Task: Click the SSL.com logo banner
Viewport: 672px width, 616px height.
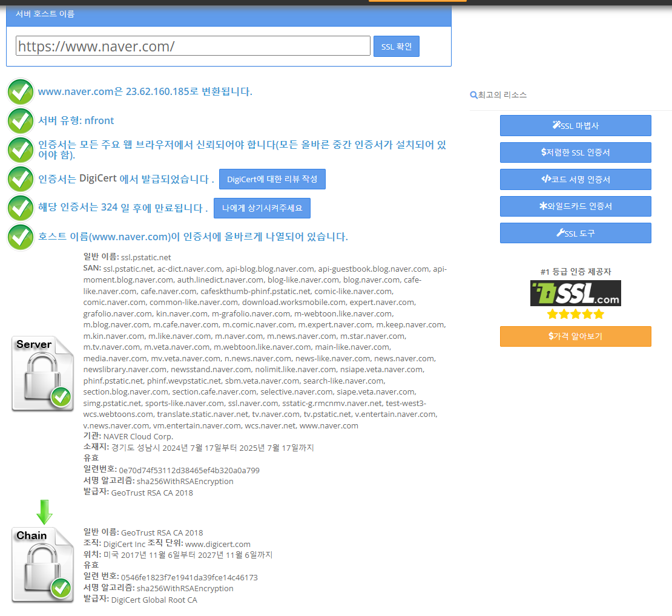Action: (576, 293)
